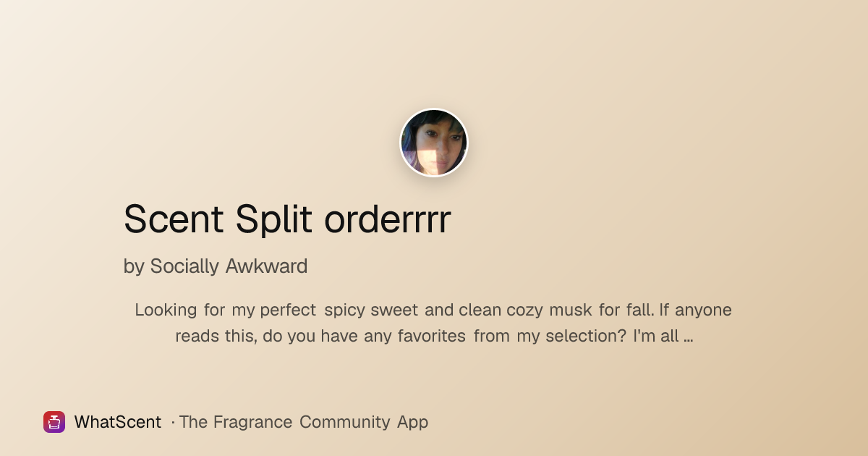
Task: Click the phrase spicy sweet in the description
Action: [371, 311]
